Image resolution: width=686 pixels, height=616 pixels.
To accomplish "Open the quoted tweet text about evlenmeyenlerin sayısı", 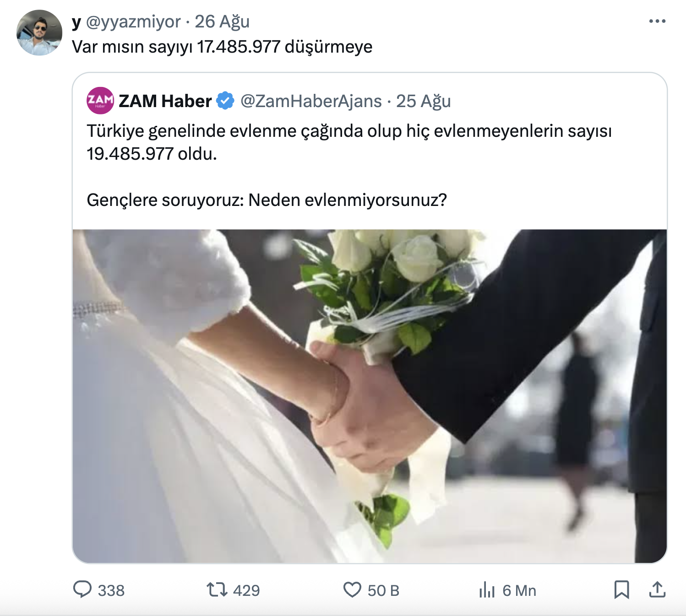I will point(349,142).
